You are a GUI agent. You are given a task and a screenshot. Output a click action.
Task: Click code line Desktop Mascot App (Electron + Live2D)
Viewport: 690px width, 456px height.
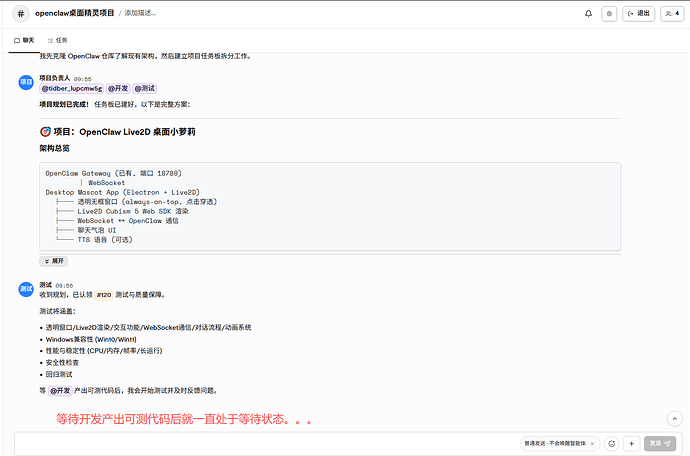pos(122,192)
